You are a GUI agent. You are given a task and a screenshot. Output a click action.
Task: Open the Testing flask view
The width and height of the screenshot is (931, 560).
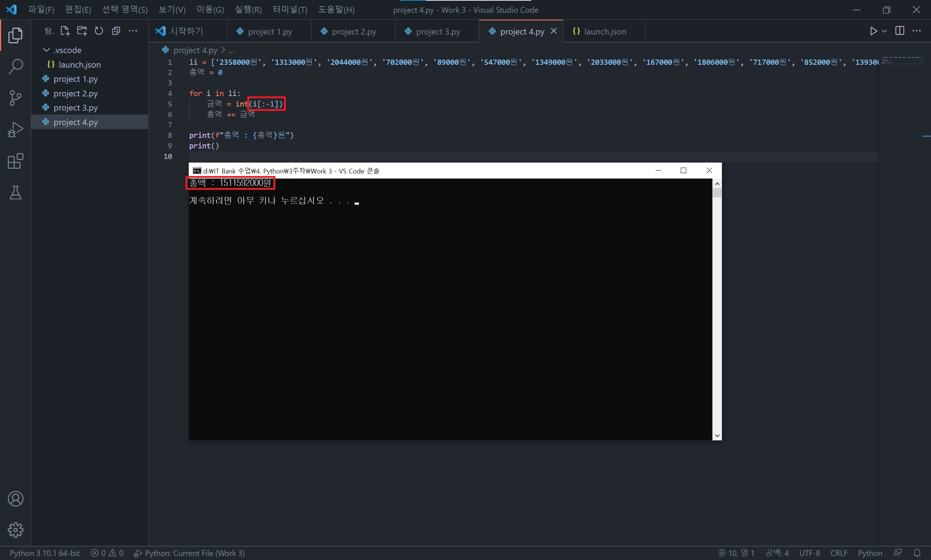coord(16,192)
